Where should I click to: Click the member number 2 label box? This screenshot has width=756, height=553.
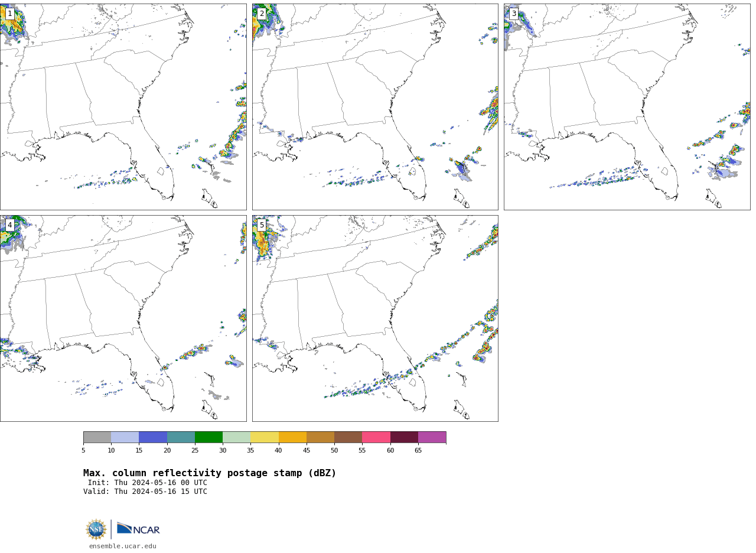tap(262, 14)
